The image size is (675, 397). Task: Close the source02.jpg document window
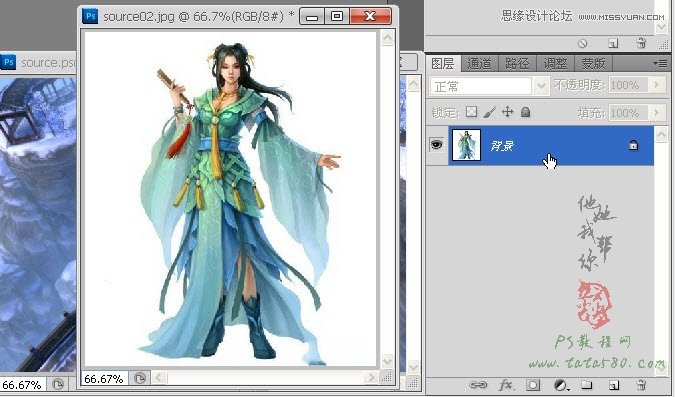coord(371,16)
